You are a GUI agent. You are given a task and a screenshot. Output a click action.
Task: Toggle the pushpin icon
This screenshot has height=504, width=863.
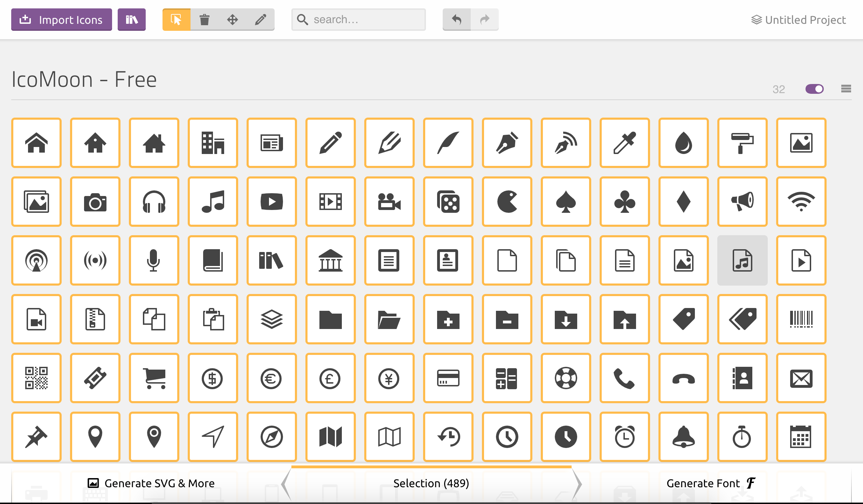tap(36, 437)
